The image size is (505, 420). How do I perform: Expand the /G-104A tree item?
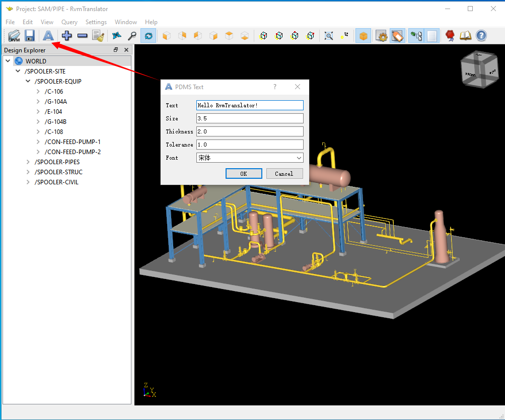point(38,101)
